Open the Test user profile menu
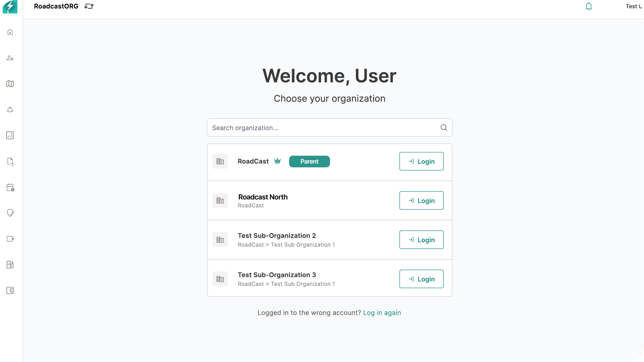Viewport: 644px width, 362px height. (634, 6)
